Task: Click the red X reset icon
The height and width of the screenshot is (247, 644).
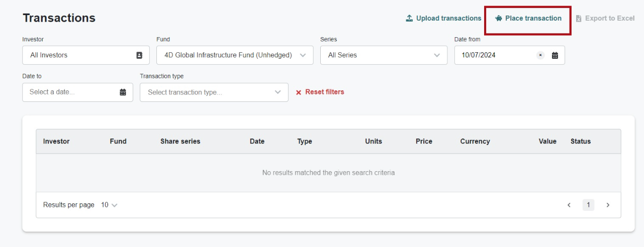Action: pos(299,92)
